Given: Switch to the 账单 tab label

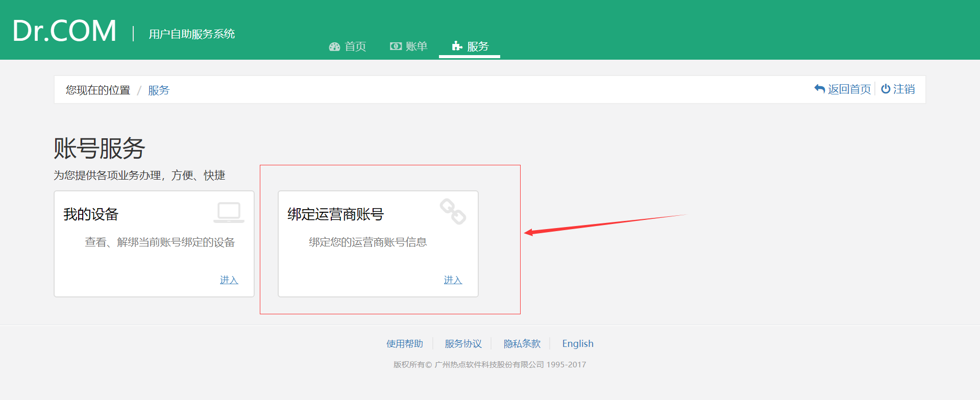Looking at the screenshot, I should coord(416,46).
